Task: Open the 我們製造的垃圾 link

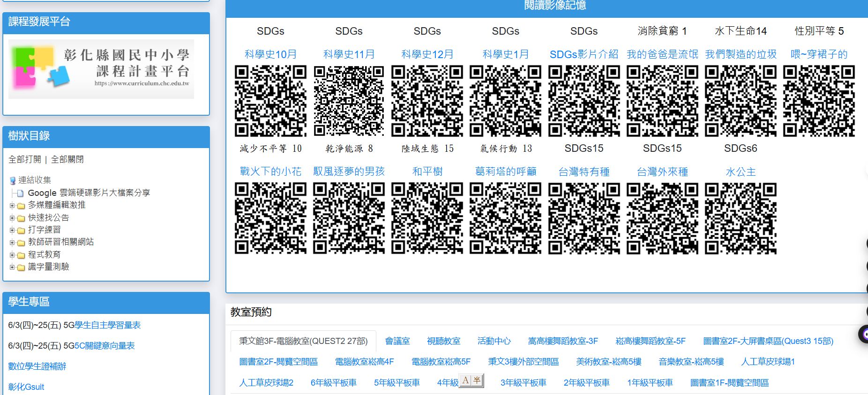Action: tap(741, 54)
